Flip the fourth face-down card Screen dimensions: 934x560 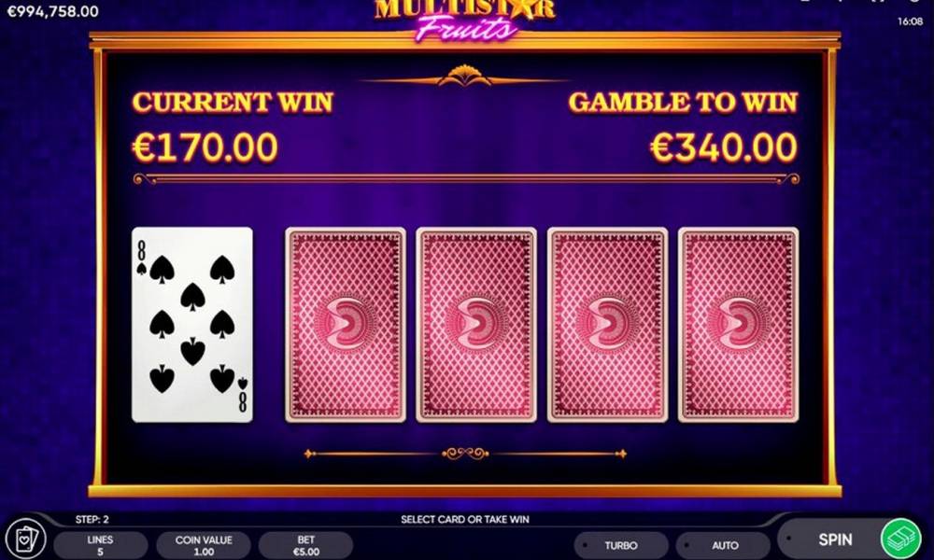click(738, 325)
